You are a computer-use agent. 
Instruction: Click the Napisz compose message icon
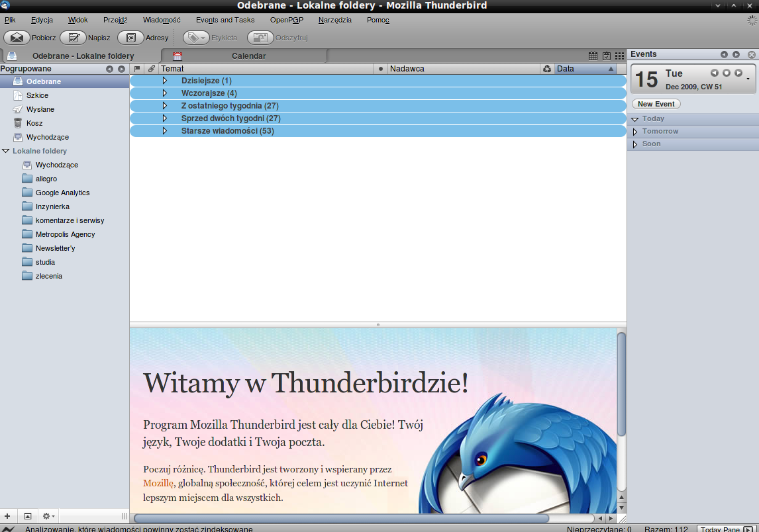click(x=74, y=38)
